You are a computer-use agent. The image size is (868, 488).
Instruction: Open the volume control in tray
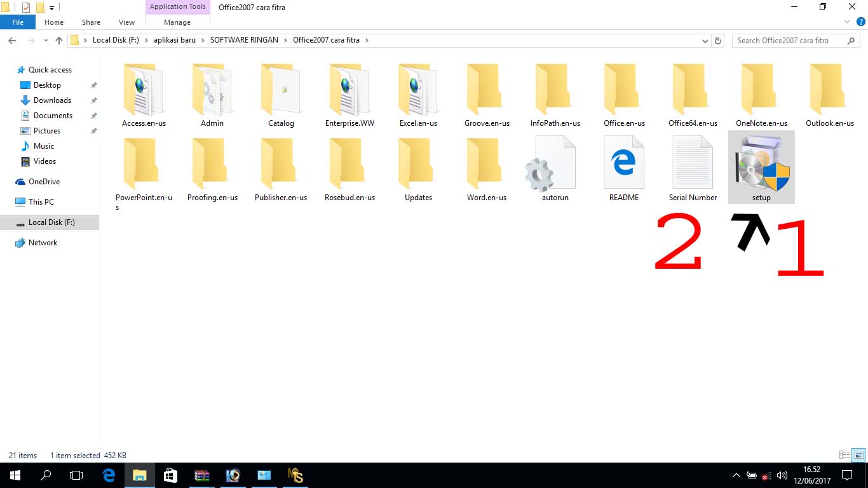tap(782, 475)
